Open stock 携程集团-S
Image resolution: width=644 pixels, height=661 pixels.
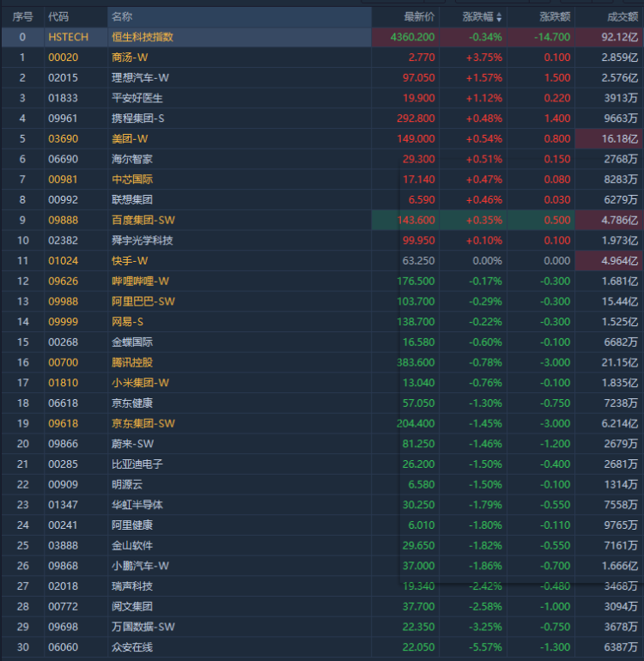137,118
